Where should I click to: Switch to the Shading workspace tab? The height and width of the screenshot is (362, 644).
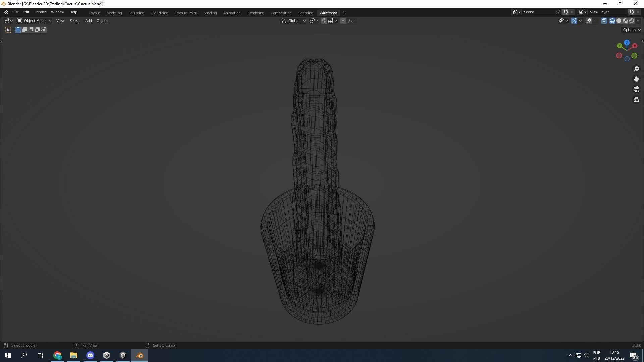pyautogui.click(x=210, y=13)
